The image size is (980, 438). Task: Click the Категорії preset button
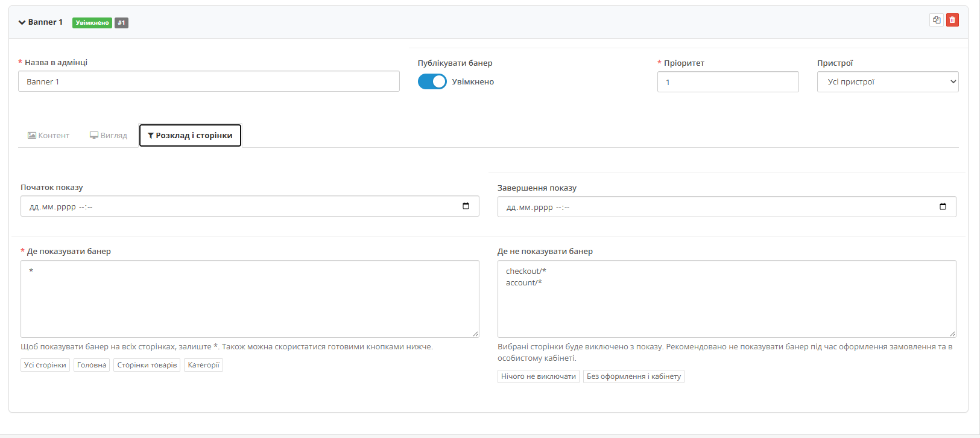tap(204, 365)
